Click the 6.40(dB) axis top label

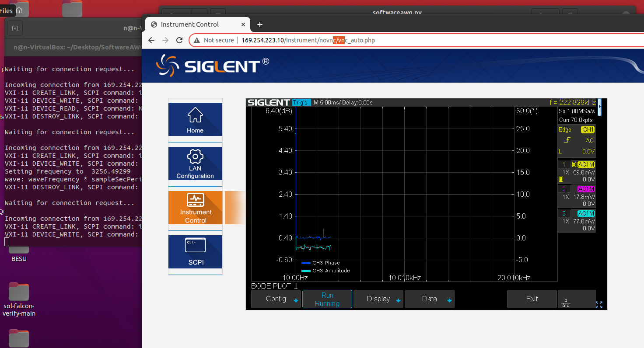pyautogui.click(x=279, y=111)
